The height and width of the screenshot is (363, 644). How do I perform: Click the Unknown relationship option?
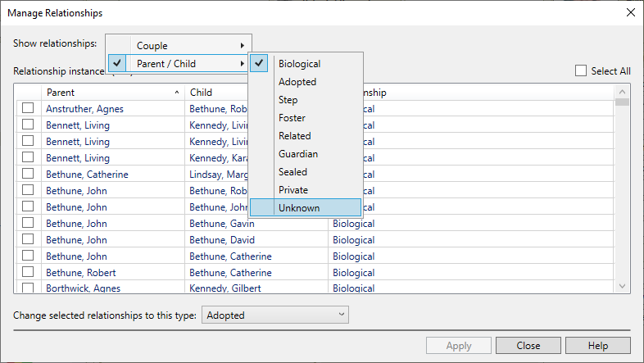299,208
